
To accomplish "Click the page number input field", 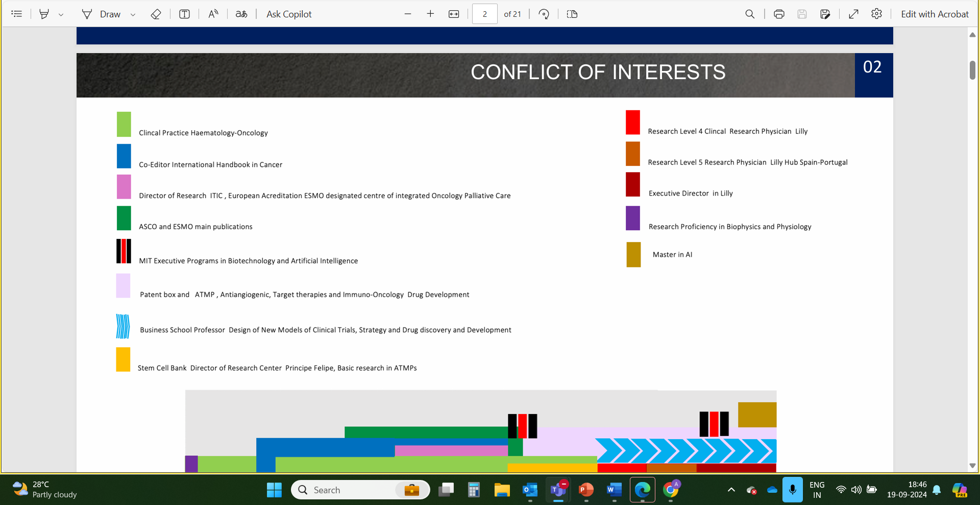I will pos(484,14).
